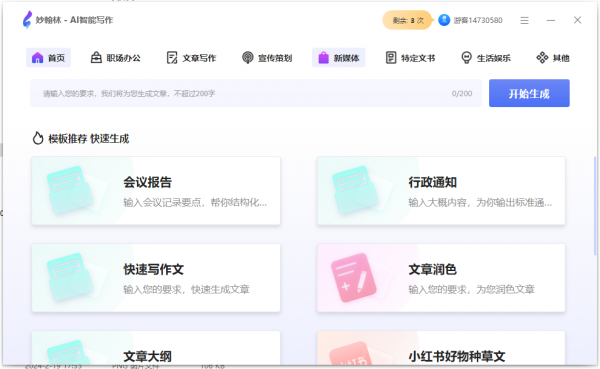
Task: Open the 文章润色 template title
Action: (433, 269)
